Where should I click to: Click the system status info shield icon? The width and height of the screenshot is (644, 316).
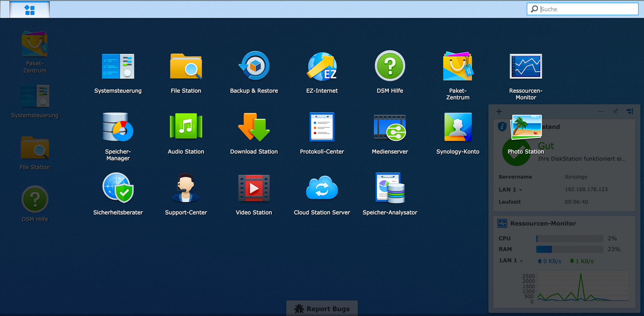click(x=502, y=127)
